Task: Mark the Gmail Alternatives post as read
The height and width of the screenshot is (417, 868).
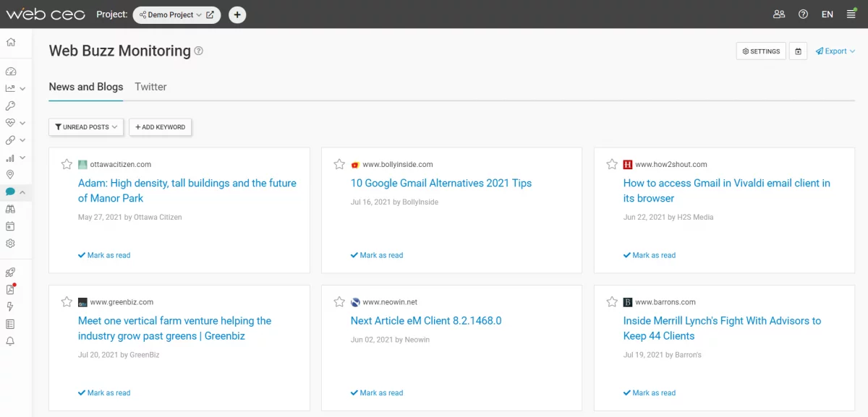Action: click(x=377, y=255)
